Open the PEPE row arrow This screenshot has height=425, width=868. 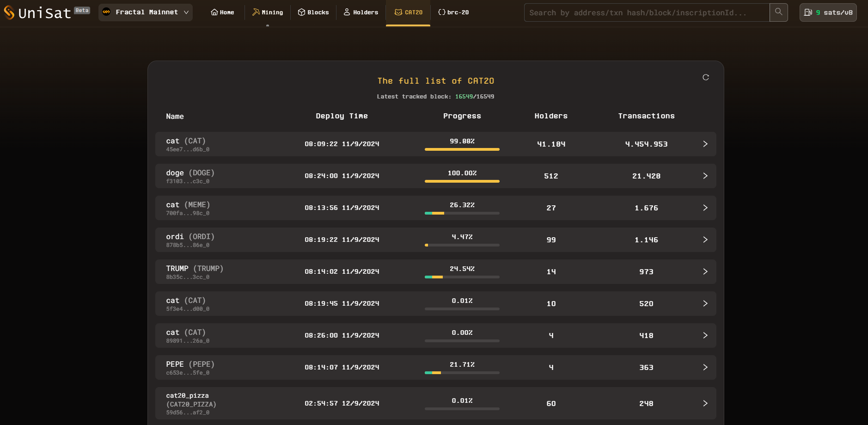click(705, 367)
